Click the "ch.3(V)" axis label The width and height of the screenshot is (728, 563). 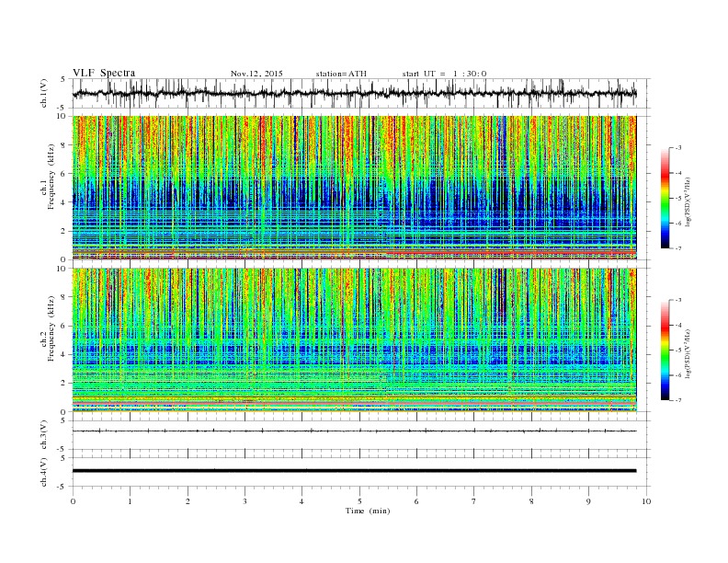tap(44, 435)
